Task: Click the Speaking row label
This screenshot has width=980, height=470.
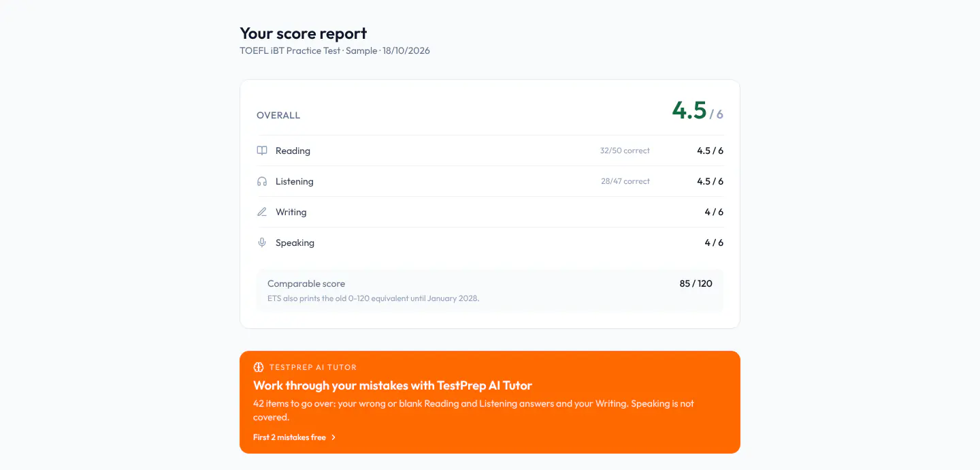Action: (x=295, y=242)
